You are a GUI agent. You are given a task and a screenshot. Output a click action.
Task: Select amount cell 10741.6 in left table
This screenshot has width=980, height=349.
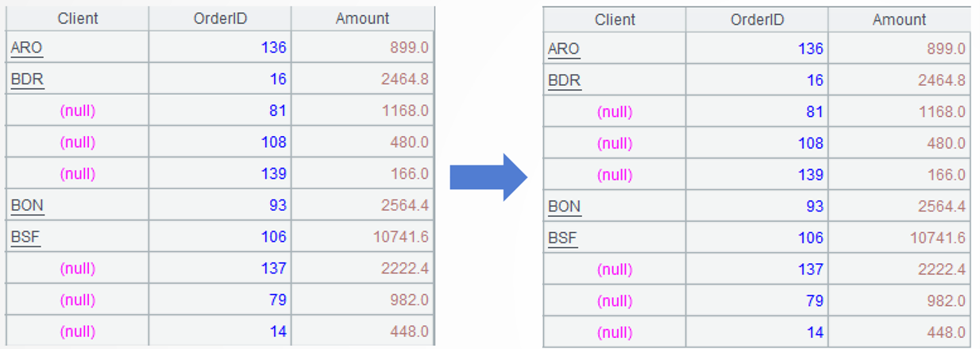coord(401,237)
